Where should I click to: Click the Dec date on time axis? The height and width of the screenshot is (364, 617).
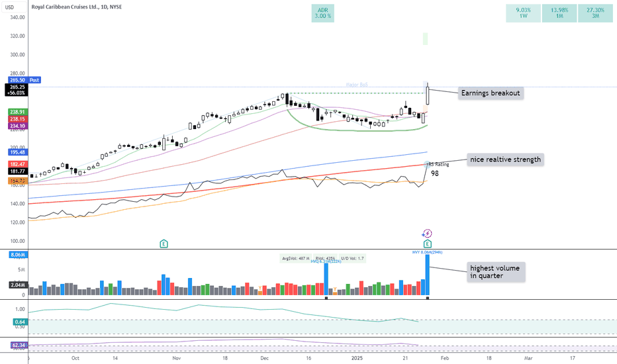coord(264,358)
